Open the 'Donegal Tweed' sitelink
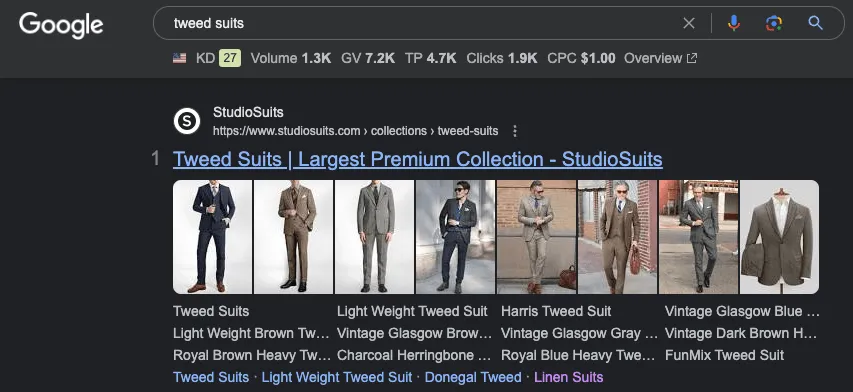 tap(473, 377)
